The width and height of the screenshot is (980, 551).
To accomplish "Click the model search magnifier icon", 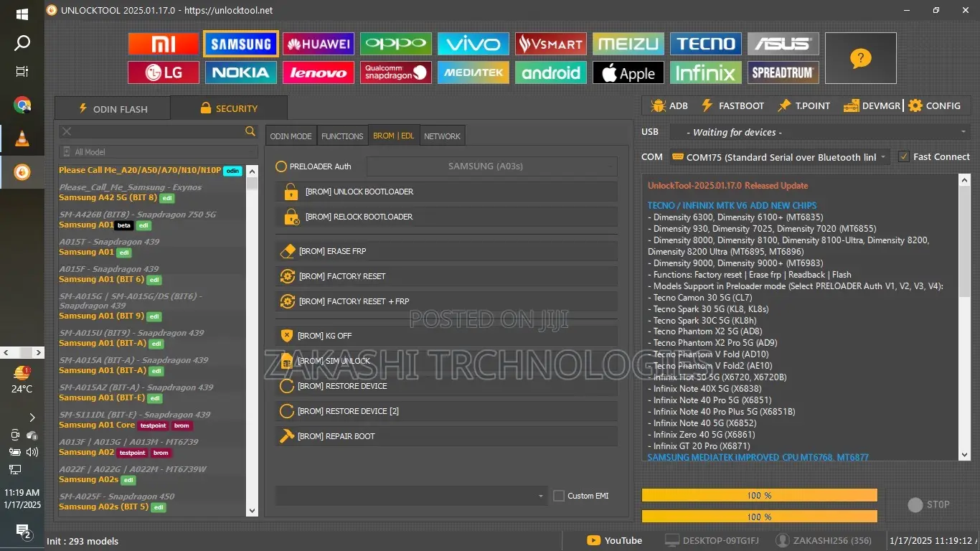I will pos(250,131).
